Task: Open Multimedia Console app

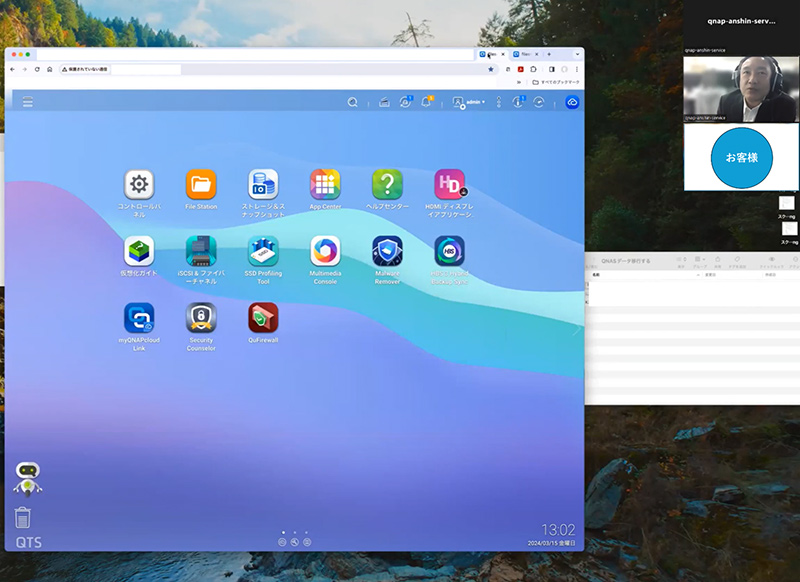Action: click(325, 251)
